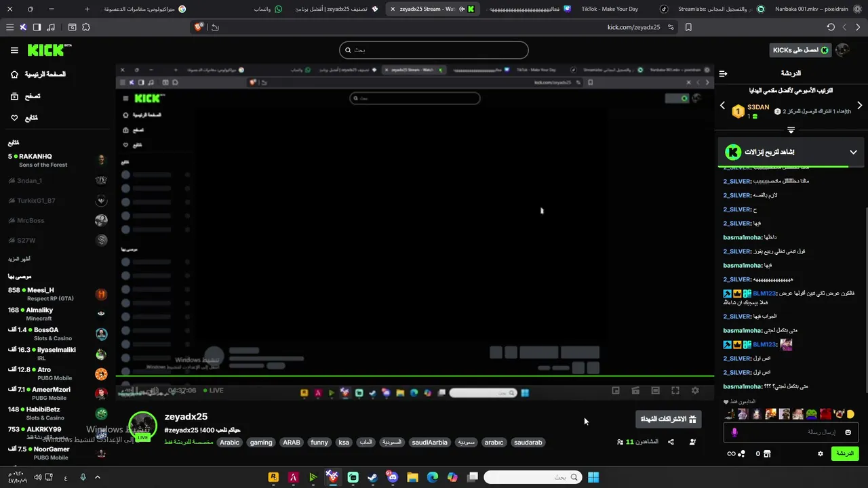The width and height of the screenshot is (868, 488).
Task: Click the purple microphone icon in chat box
Action: point(734,432)
